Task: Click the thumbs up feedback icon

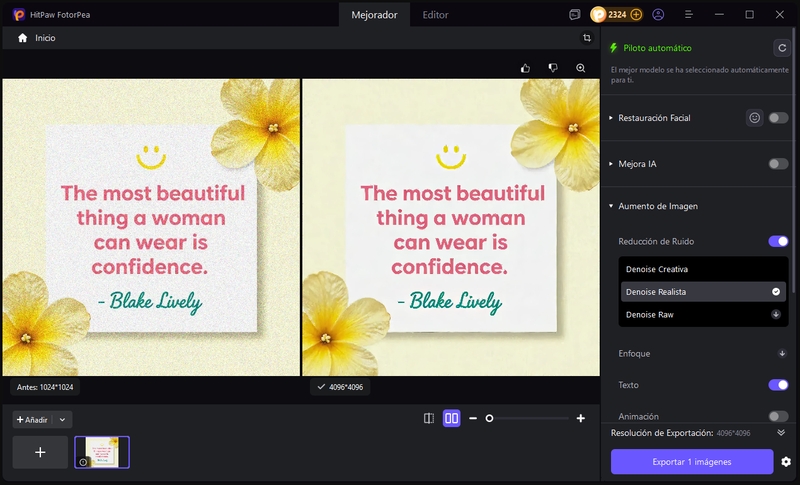Action: (525, 68)
